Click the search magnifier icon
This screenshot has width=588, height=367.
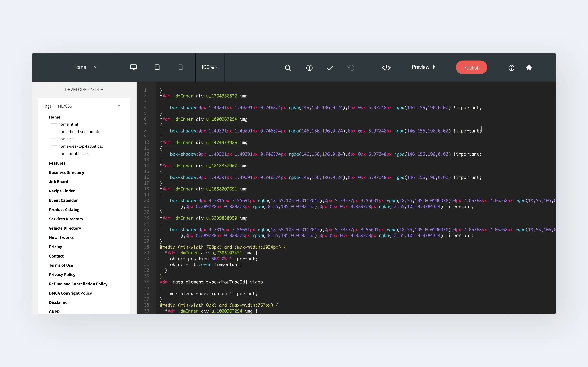288,68
